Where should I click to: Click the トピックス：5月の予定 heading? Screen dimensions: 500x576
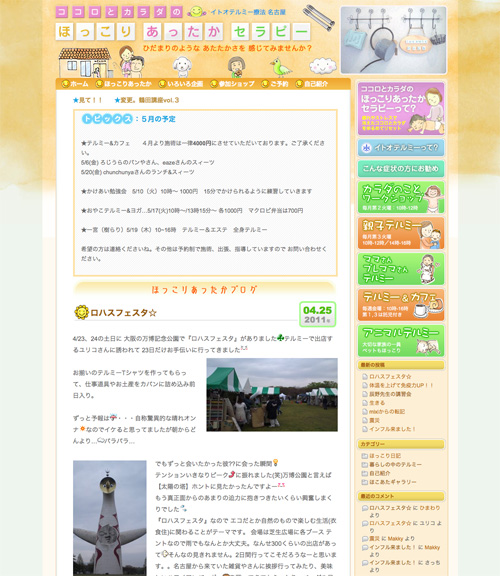point(129,119)
